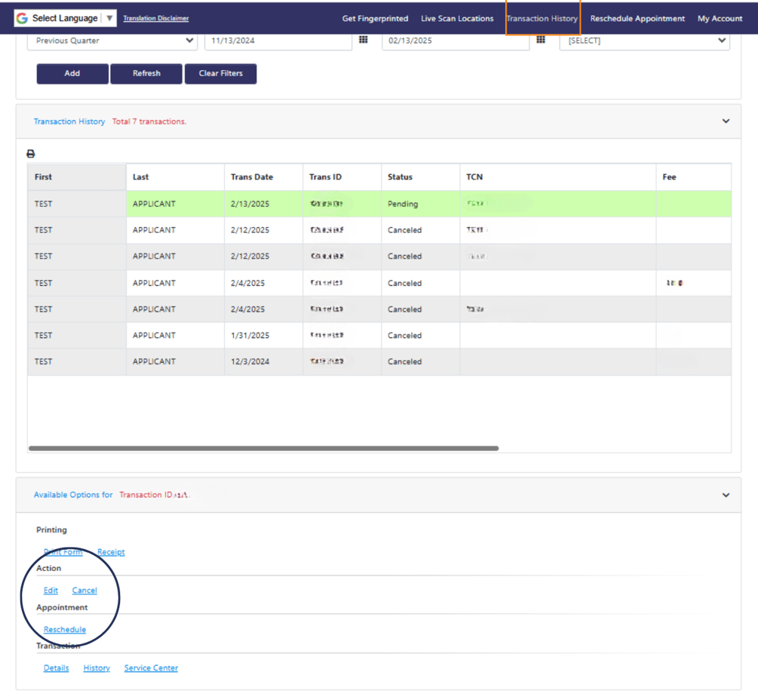Select the Pending transaction row in the table
Viewport: 758px width, 700px height.
pyautogui.click(x=302, y=204)
